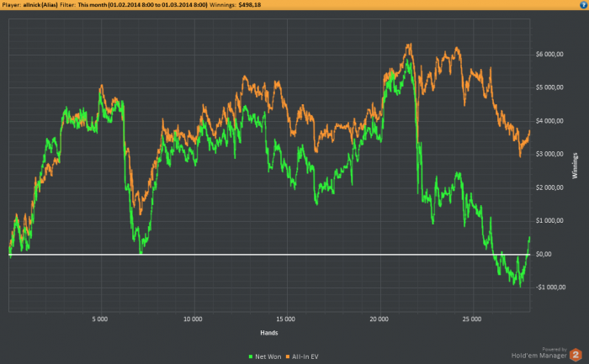Click the 25 000 hands axis label
Image resolution: width=589 pixels, height=364 pixels.
pos(472,319)
